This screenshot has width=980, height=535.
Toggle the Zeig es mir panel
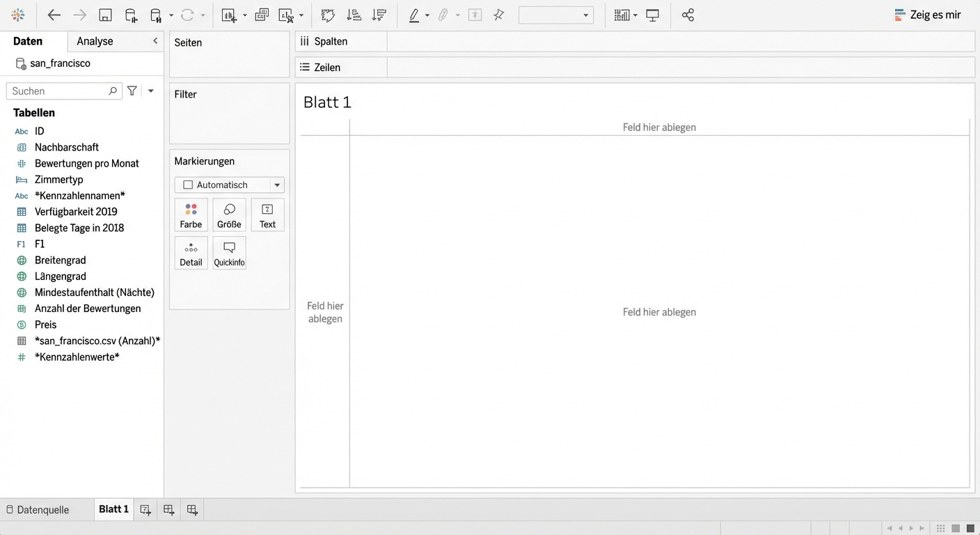(927, 15)
